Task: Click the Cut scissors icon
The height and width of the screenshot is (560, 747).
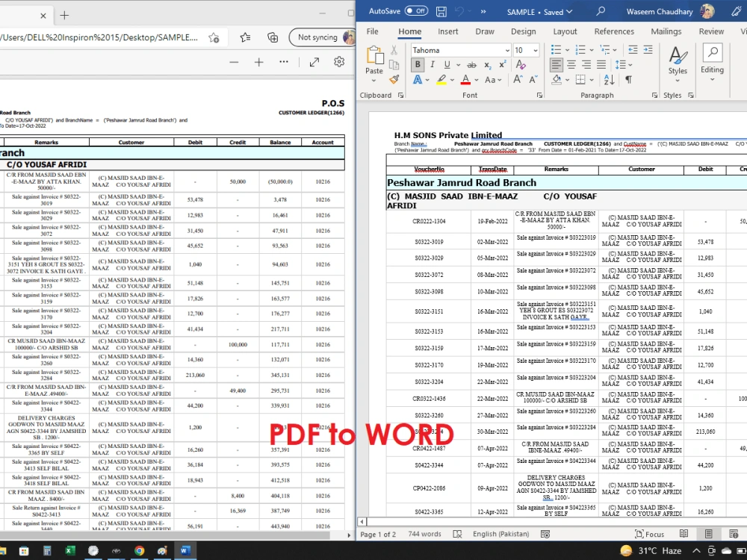Action: pyautogui.click(x=394, y=50)
